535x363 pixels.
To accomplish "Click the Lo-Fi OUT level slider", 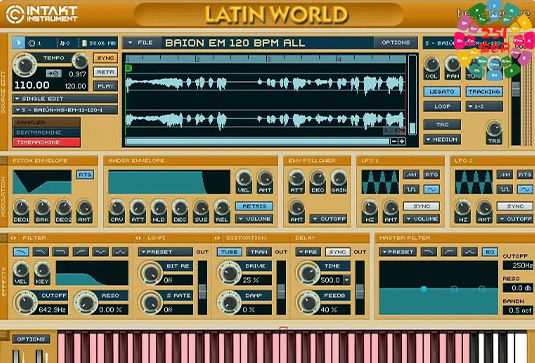I will [202, 288].
